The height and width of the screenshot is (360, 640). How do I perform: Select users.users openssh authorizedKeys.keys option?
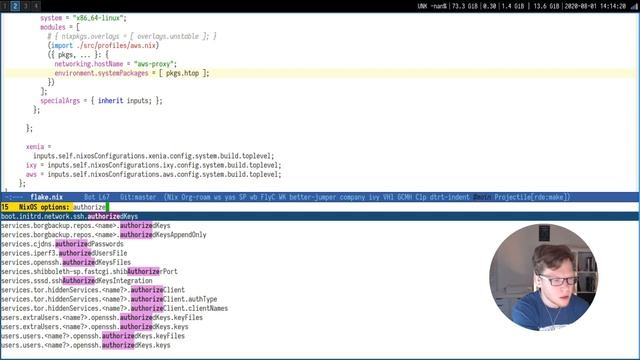(x=86, y=345)
